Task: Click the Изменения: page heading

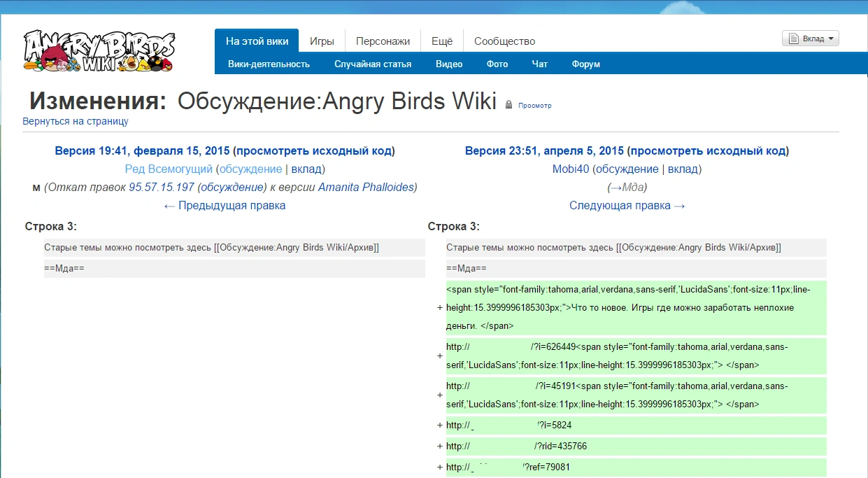Action: [98, 101]
